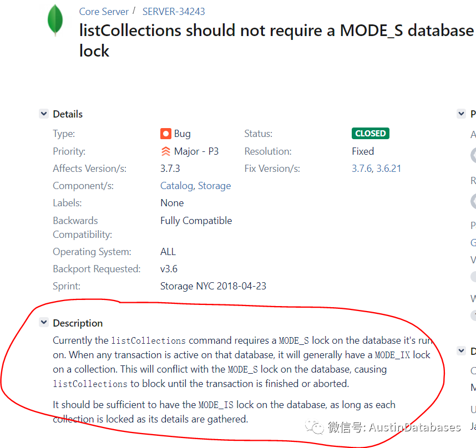
Task: Click the Major priority arrows icon
Action: coord(166,151)
